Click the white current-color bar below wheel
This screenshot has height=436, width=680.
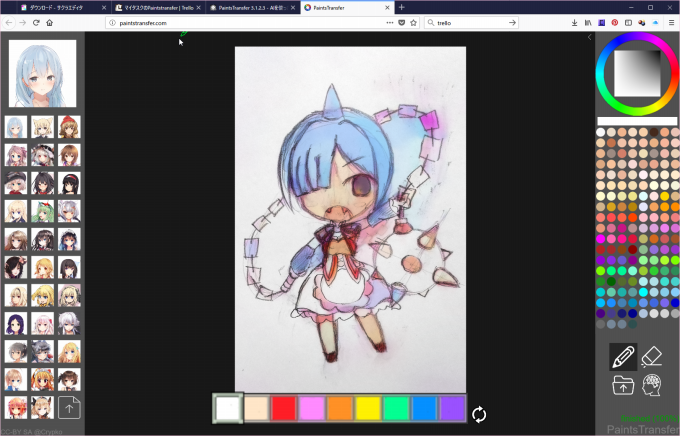pos(637,121)
